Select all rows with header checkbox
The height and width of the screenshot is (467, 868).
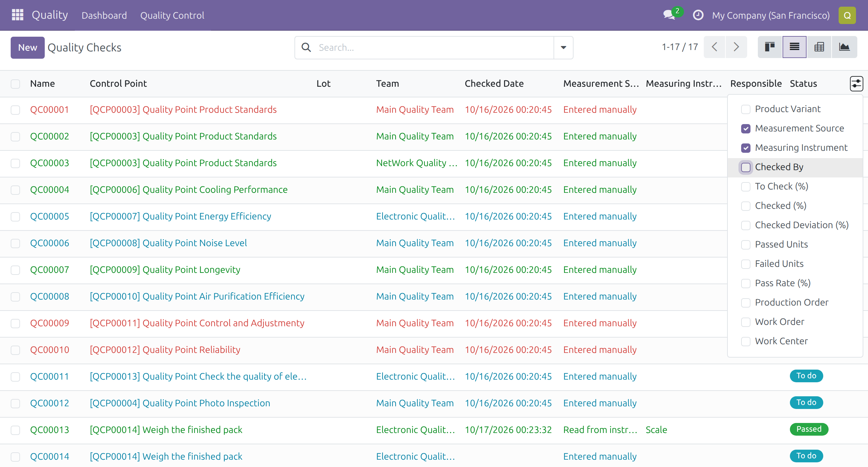(x=15, y=84)
